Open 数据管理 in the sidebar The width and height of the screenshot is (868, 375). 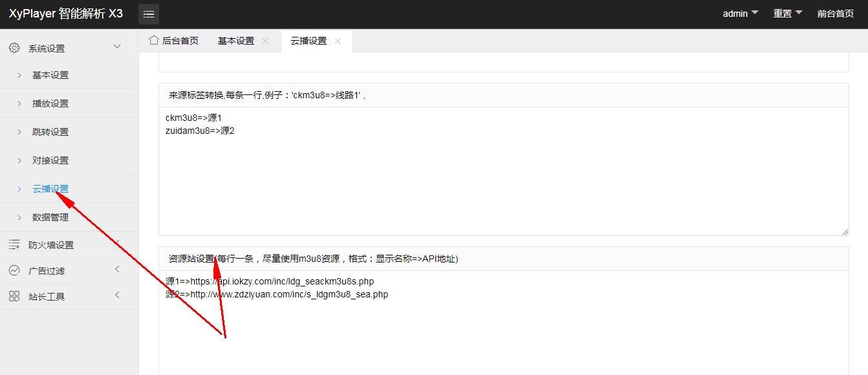[x=50, y=217]
